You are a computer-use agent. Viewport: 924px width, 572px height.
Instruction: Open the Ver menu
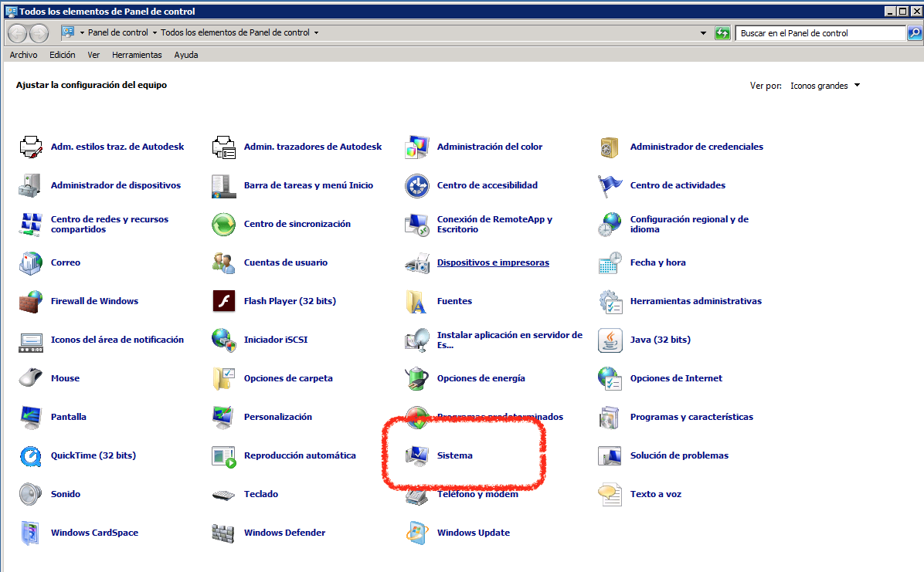click(x=93, y=55)
